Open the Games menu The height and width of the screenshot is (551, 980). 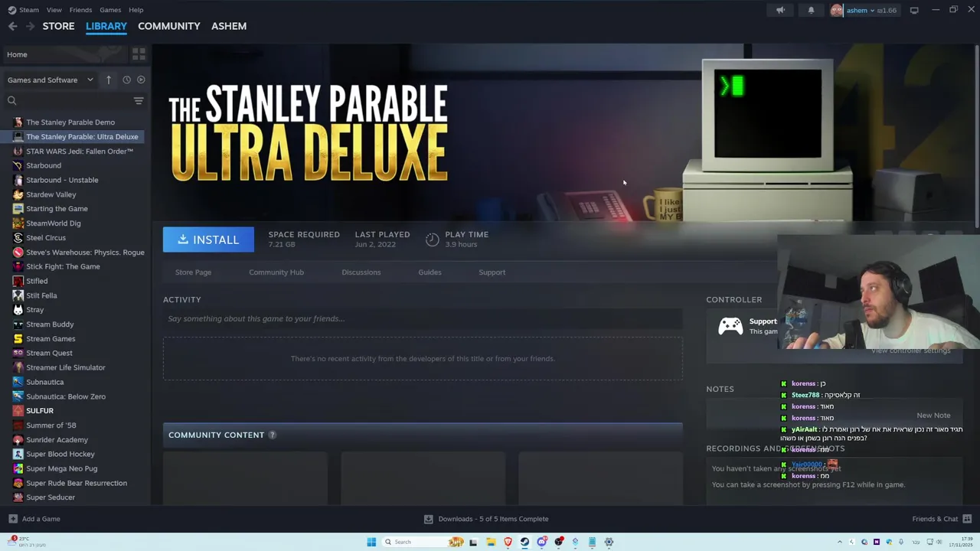110,10
